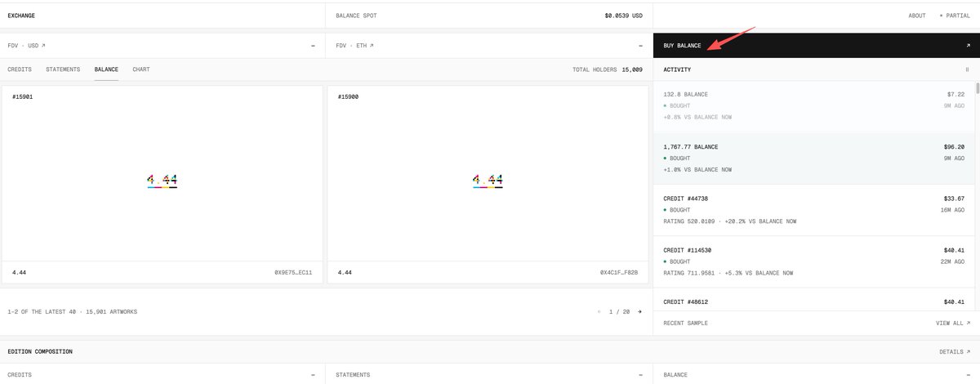
Task: Click Recent Sample label
Action: 685,324
